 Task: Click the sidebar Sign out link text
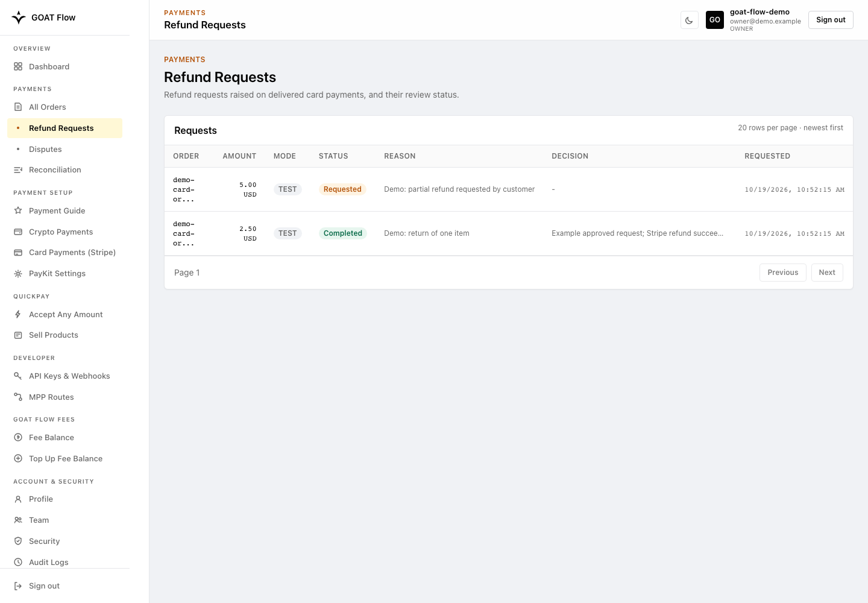point(45,586)
